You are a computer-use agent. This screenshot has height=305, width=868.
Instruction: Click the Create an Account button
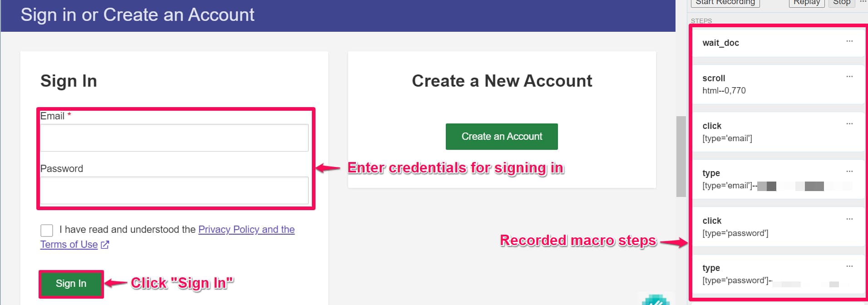[502, 137]
